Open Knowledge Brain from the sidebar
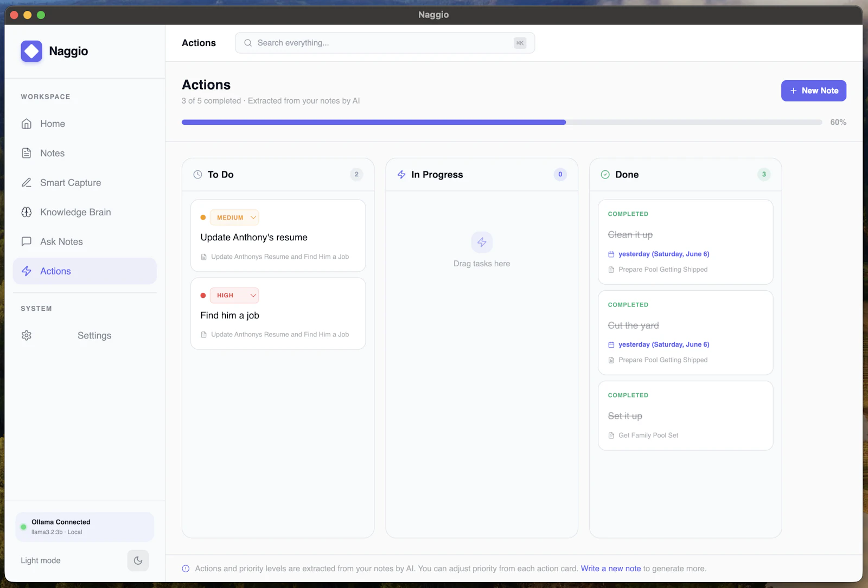 [x=85, y=212]
